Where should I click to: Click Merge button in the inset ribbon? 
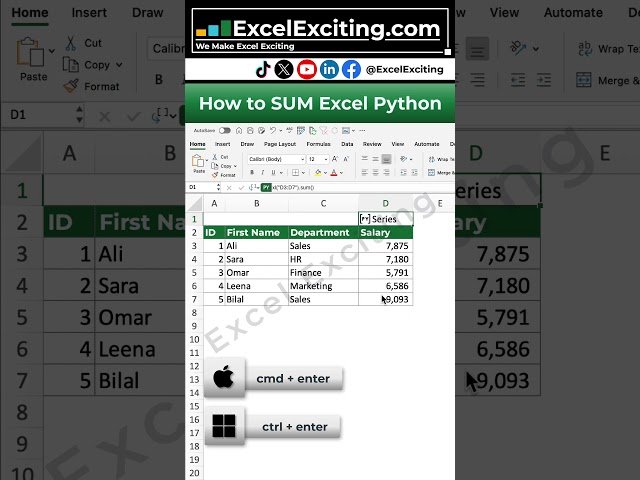(x=441, y=173)
